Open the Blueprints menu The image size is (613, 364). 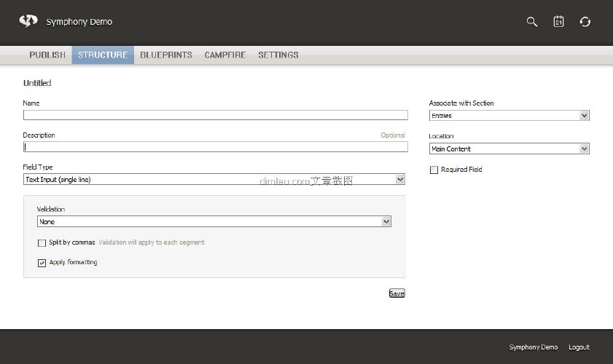click(x=166, y=55)
